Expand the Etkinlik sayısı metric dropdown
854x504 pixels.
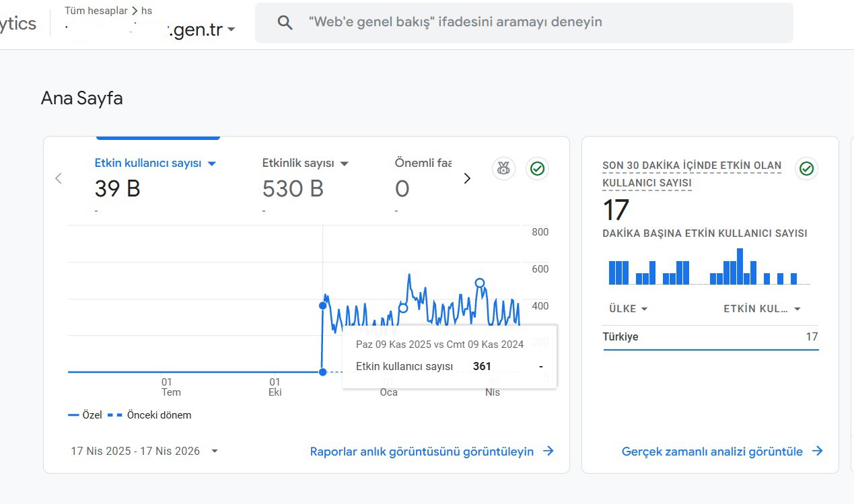tap(345, 164)
